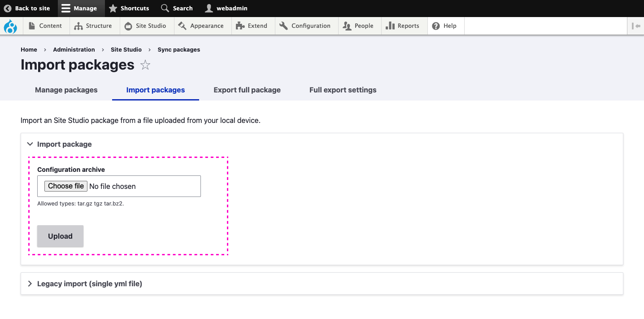The height and width of the screenshot is (319, 644).
Task: Click the Configuration wrench icon
Action: click(x=283, y=26)
